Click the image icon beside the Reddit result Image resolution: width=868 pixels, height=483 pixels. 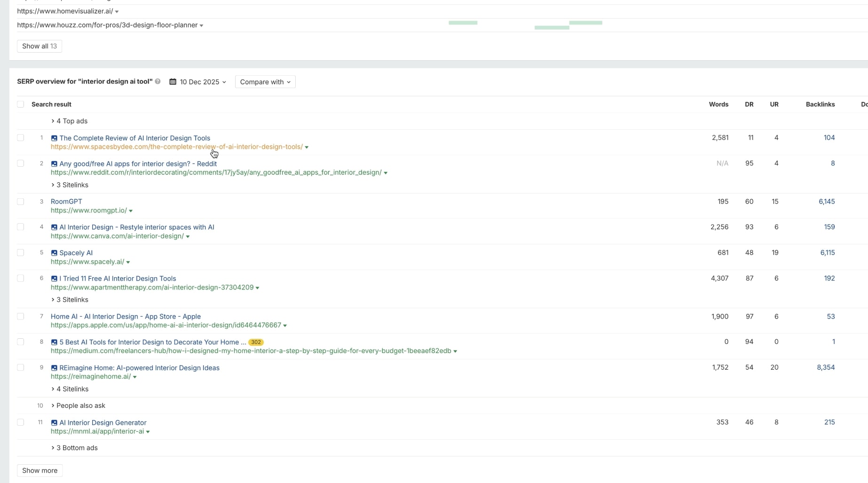(54, 164)
